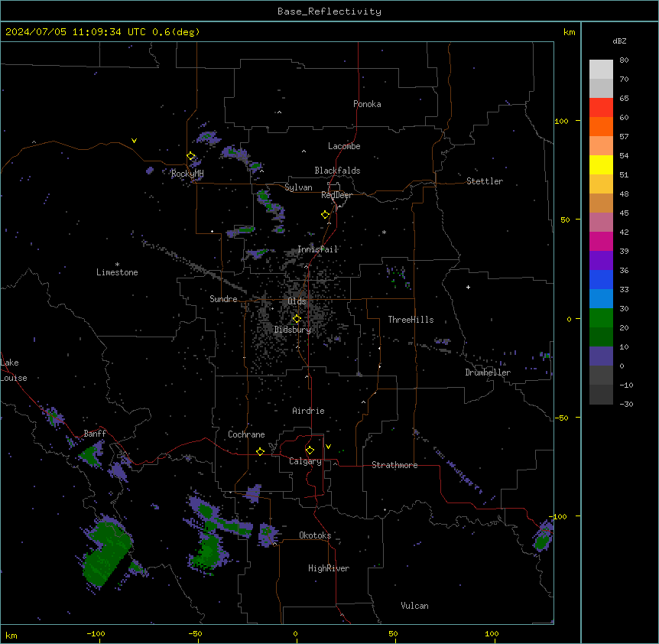Click the yellow V marker northwest of RockyMH
The width and height of the screenshot is (659, 644).
coord(134,141)
